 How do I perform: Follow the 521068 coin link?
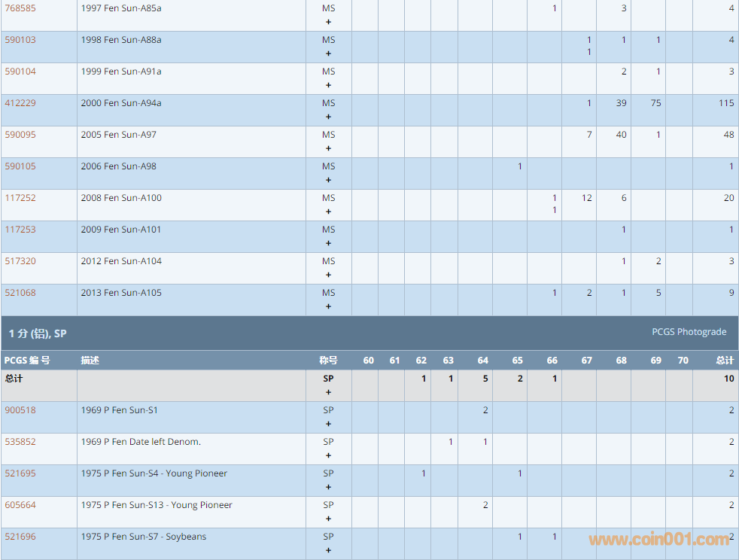point(20,293)
